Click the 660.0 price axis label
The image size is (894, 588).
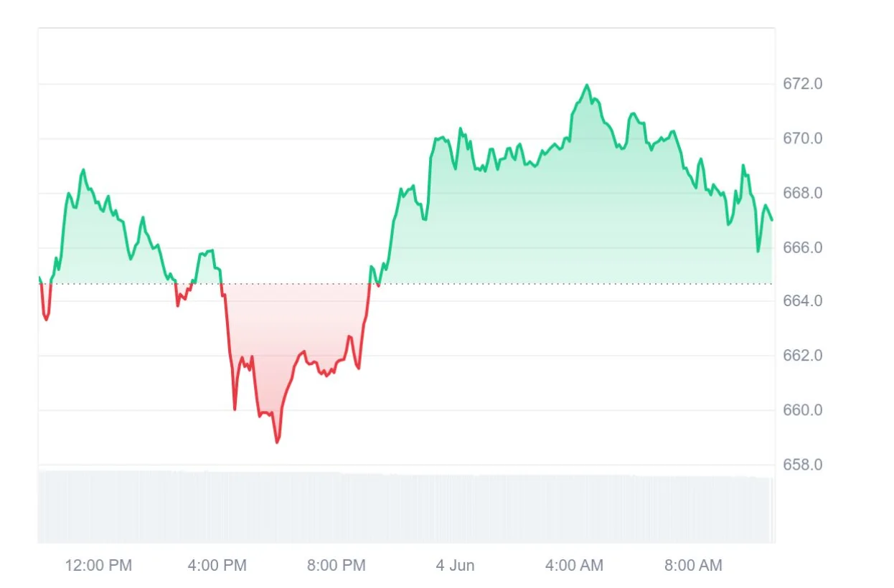point(802,410)
